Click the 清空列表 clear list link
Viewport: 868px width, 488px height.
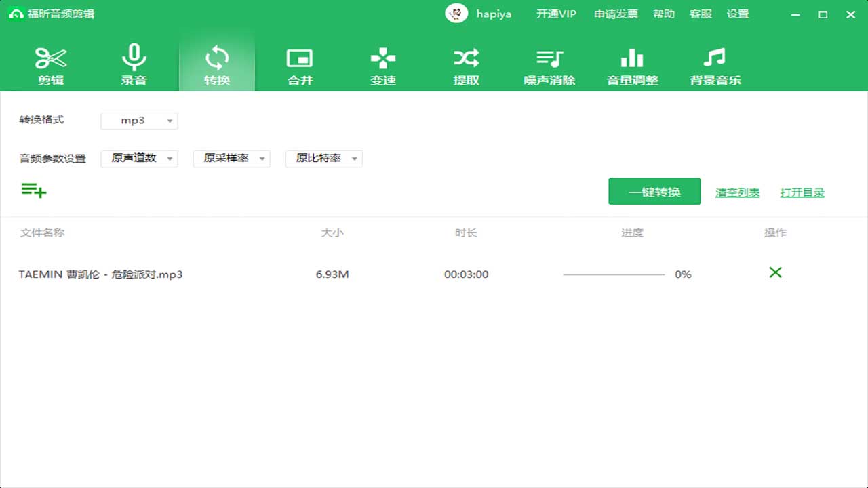tap(737, 193)
